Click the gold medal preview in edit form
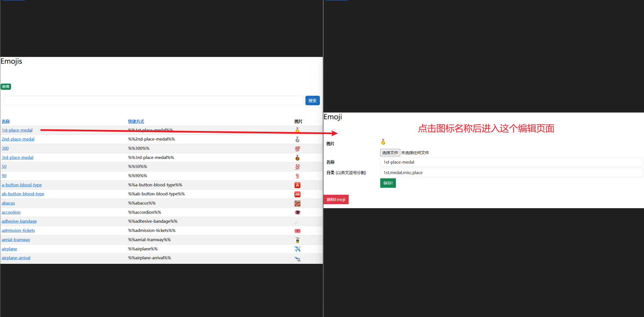644x317 pixels. pos(383,142)
